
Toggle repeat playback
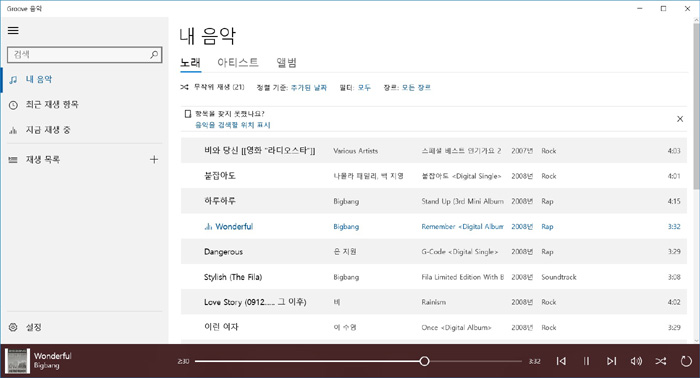point(686,361)
